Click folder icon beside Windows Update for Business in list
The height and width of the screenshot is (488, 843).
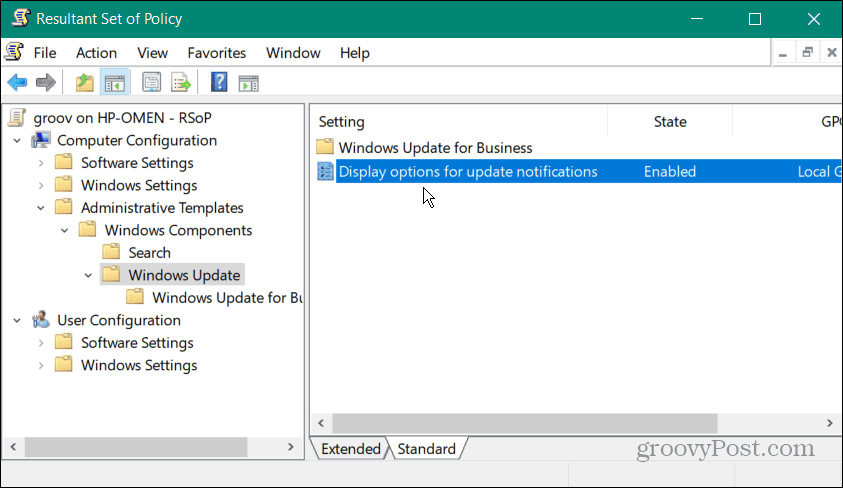point(325,146)
